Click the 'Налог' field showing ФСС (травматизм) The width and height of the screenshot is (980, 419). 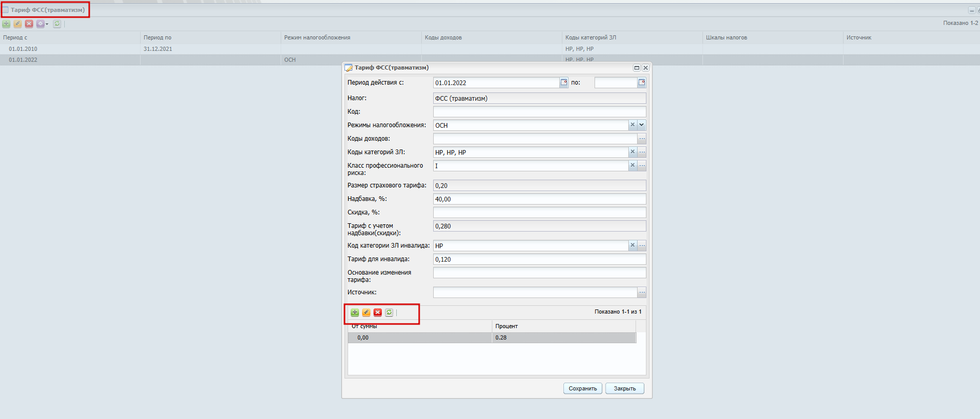pos(540,98)
